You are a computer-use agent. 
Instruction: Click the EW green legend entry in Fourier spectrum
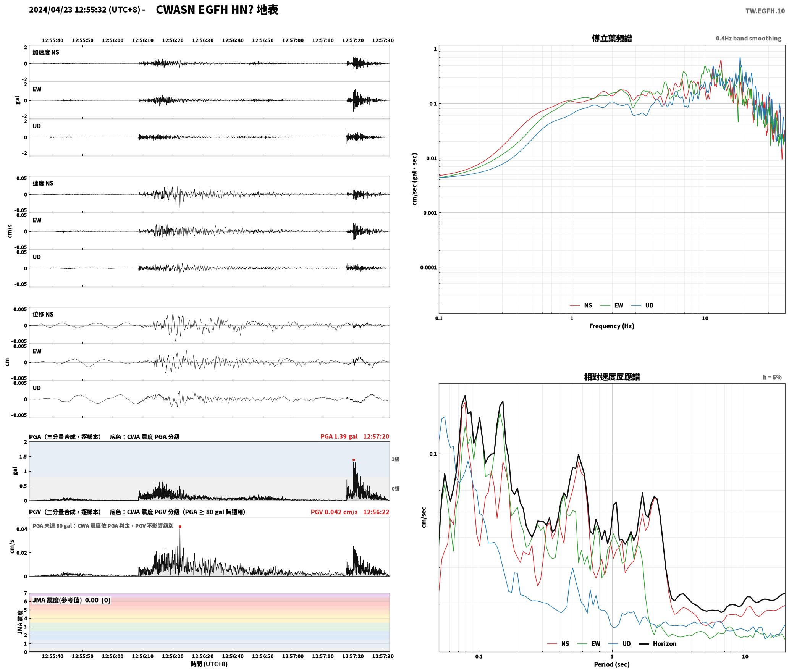611,305
